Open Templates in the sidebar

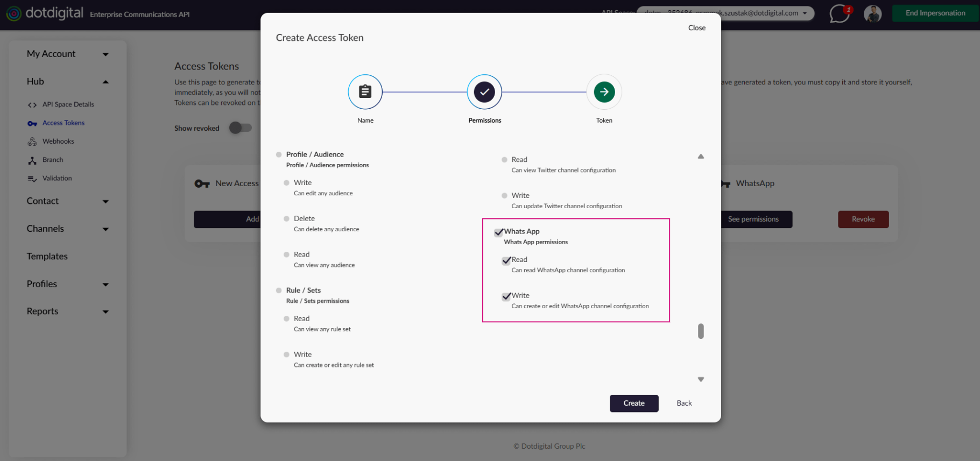click(47, 257)
